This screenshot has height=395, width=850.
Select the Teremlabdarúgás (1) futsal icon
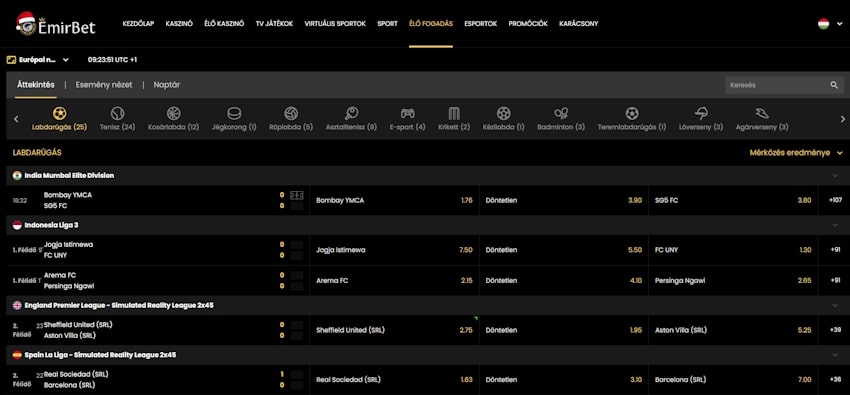(x=632, y=113)
